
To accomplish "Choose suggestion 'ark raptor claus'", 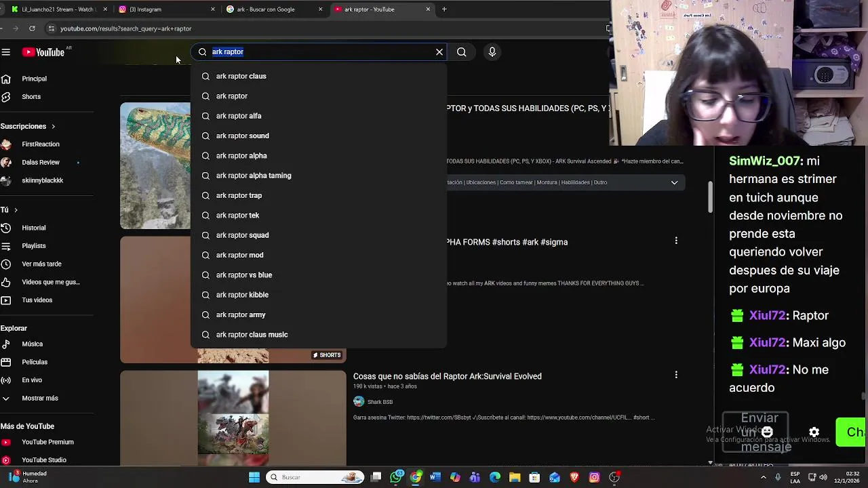I will [x=319, y=76].
